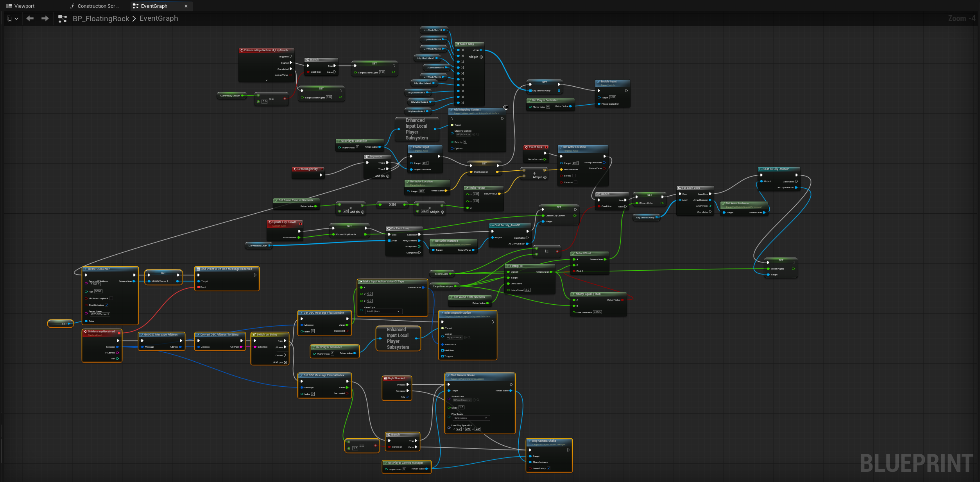Image resolution: width=980 pixels, height=482 pixels.
Task: Click the Event BeginPlay event icon
Action: point(295,169)
